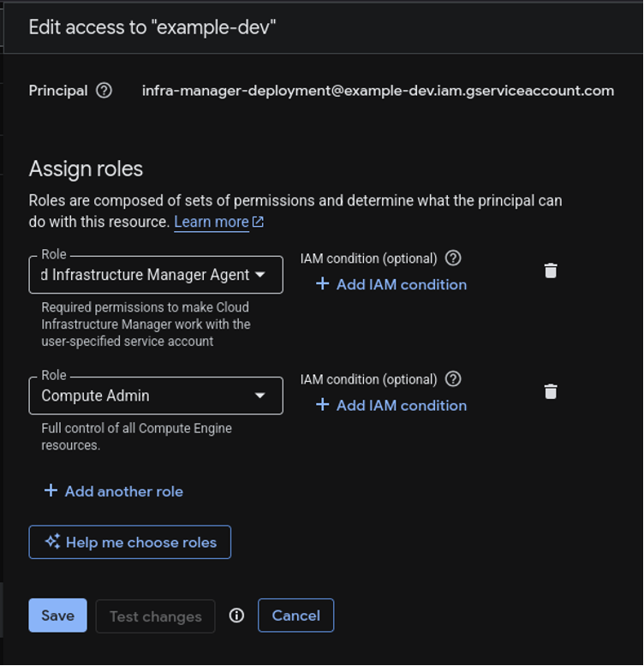Expand the Infrastructure Manager Agent role dropdown
This screenshot has height=666, width=644.
coord(260,275)
